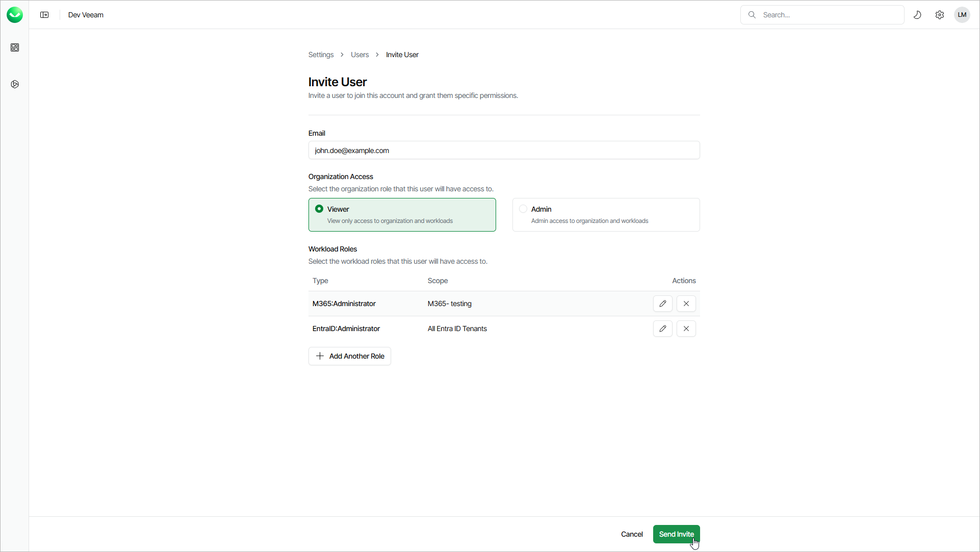This screenshot has height=552, width=980.
Task: Remove the EntraID:Administrator role
Action: pos(686,329)
